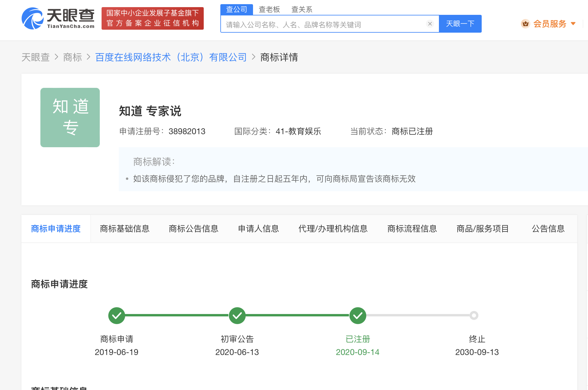Image resolution: width=588 pixels, height=390 pixels.
Task: Focus the company name search field
Action: click(324, 24)
